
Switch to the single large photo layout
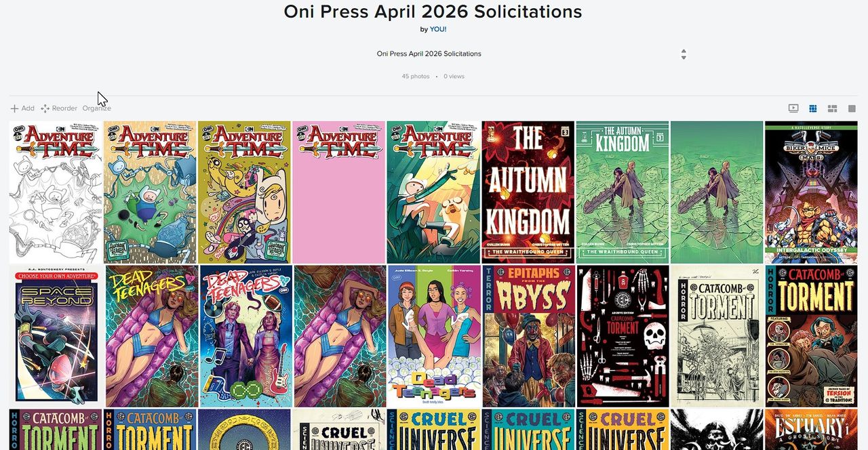point(852,108)
